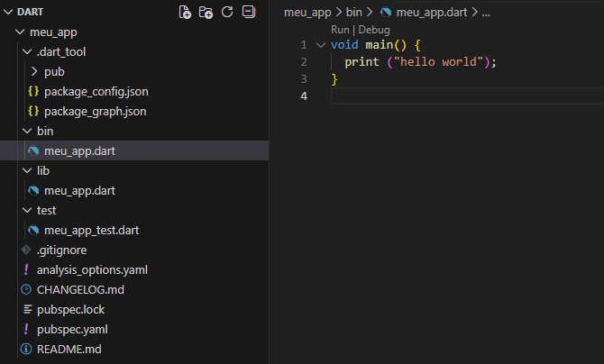This screenshot has width=604, height=364.
Task: Collapse the test folder
Action: click(x=27, y=210)
